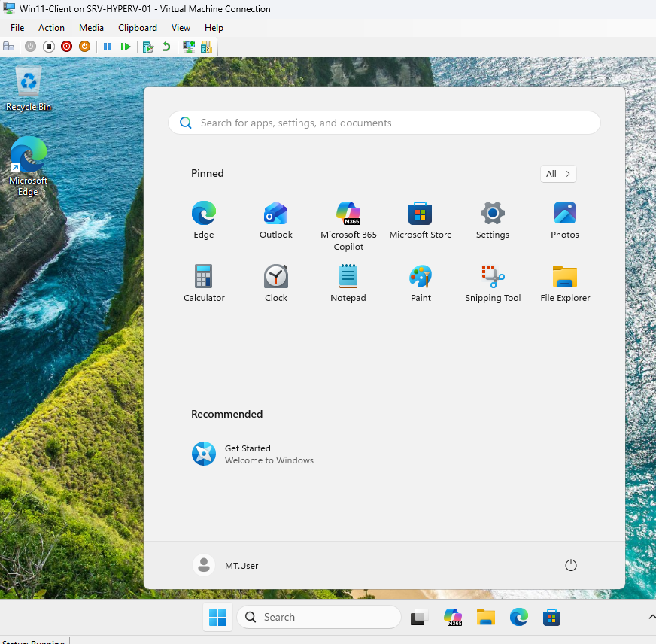Click the Turn Off black-square icon
Viewport: 656px width, 644px height.
tap(49, 47)
